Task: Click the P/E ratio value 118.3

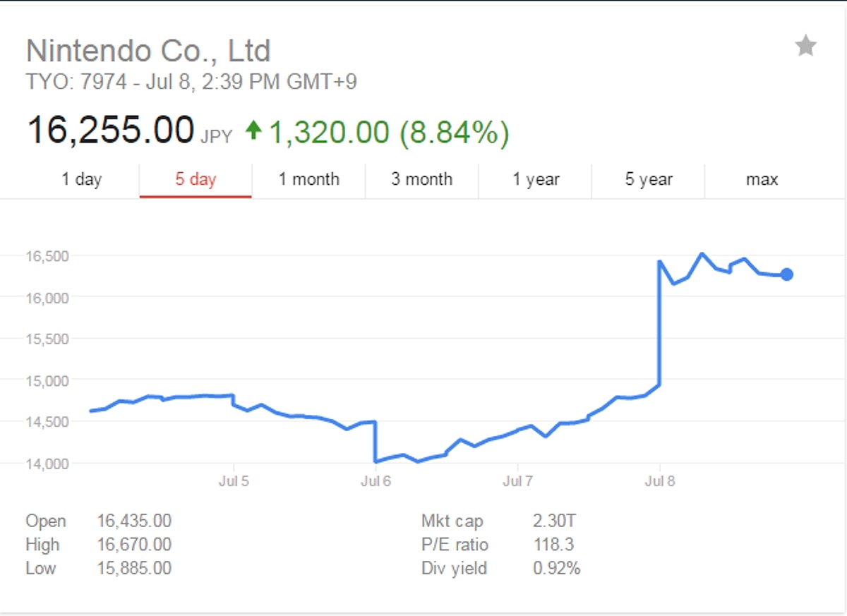Action: coord(554,545)
